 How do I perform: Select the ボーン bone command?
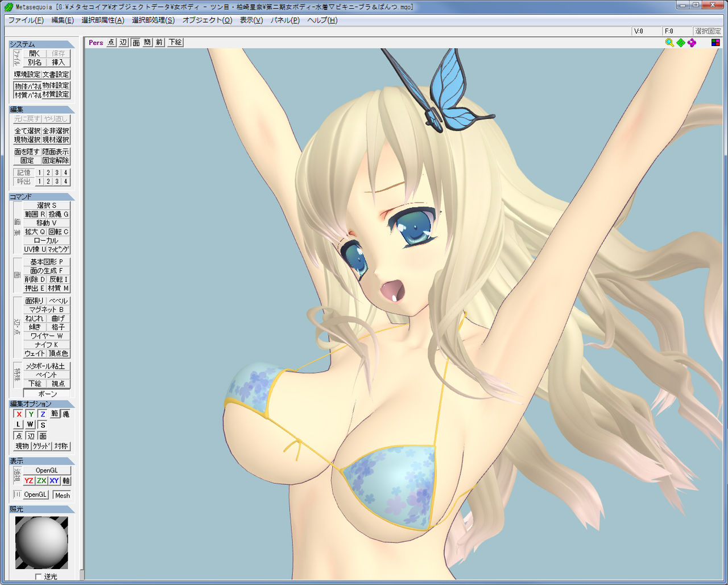(47, 394)
